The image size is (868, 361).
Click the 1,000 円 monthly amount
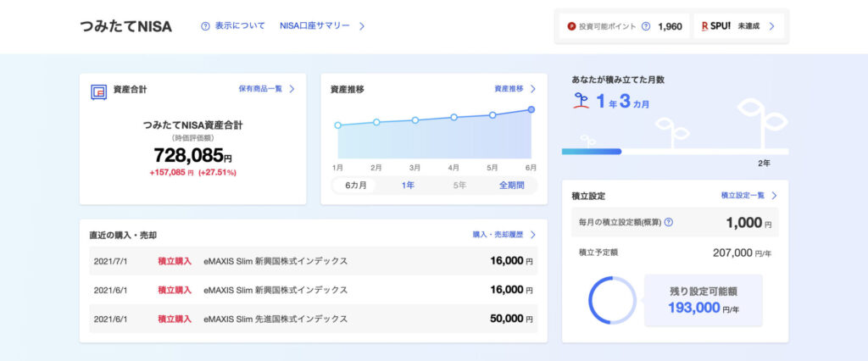(x=748, y=223)
